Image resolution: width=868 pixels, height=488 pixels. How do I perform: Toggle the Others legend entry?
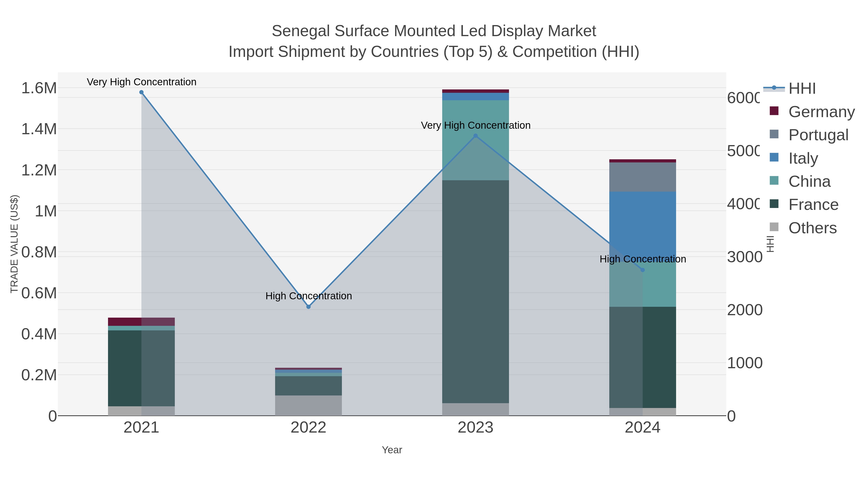803,228
